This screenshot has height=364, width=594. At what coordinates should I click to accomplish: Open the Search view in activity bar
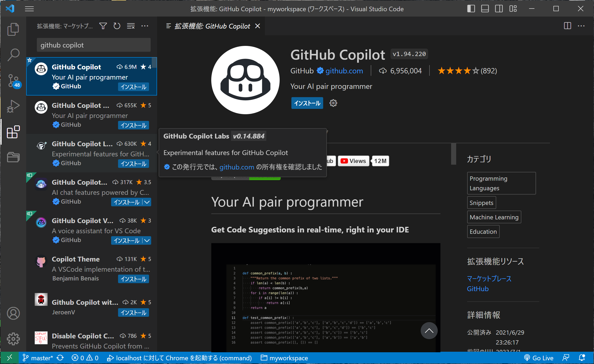(x=13, y=55)
